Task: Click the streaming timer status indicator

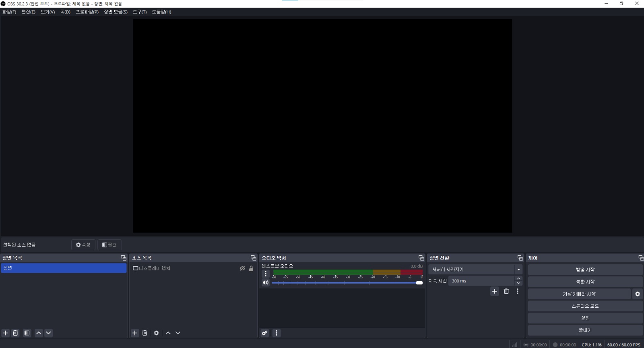Action: point(535,345)
